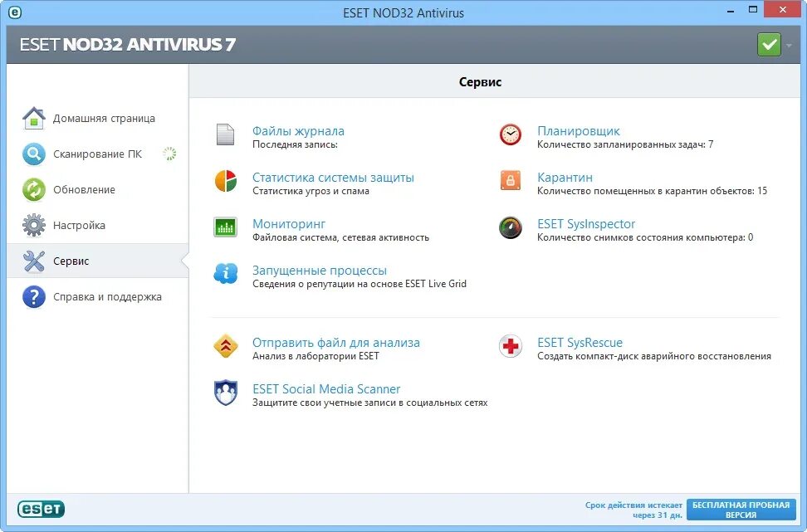Open Обновление via the green circle icon
The width and height of the screenshot is (807, 532).
point(33,189)
